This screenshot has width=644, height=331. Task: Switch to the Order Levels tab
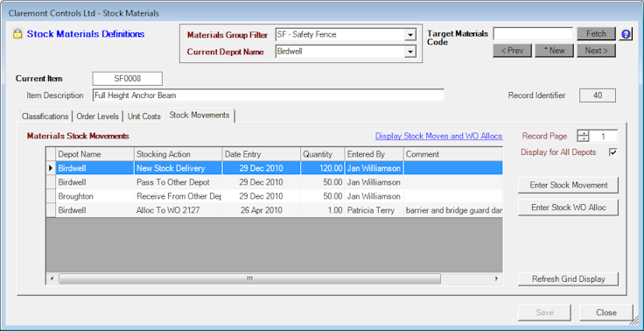click(x=98, y=116)
